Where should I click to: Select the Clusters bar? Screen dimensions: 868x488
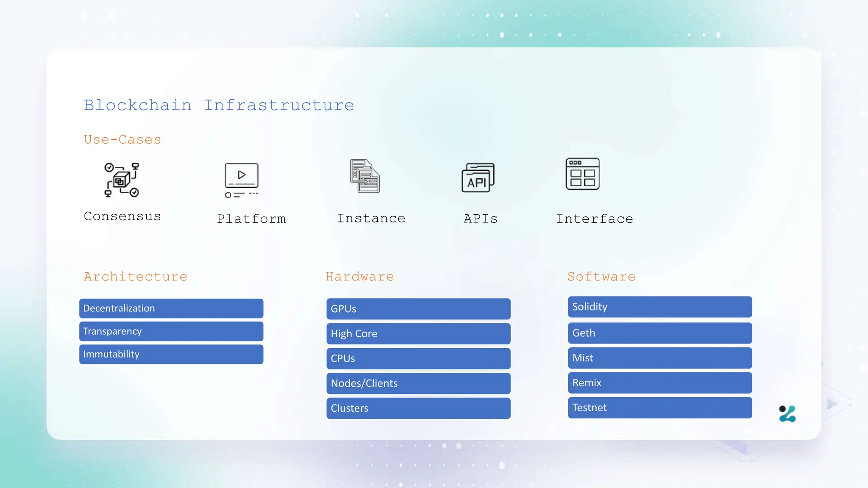coord(418,408)
